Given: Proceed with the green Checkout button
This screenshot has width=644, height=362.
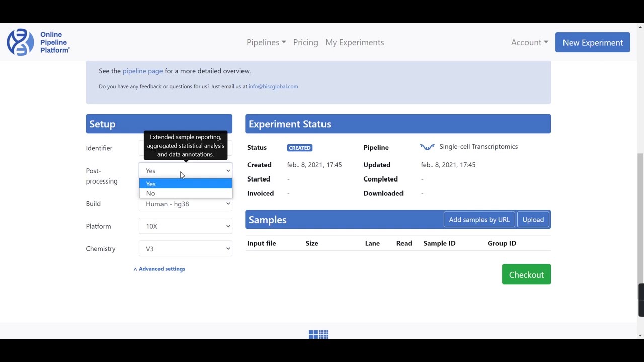Looking at the screenshot, I should pyautogui.click(x=526, y=275).
